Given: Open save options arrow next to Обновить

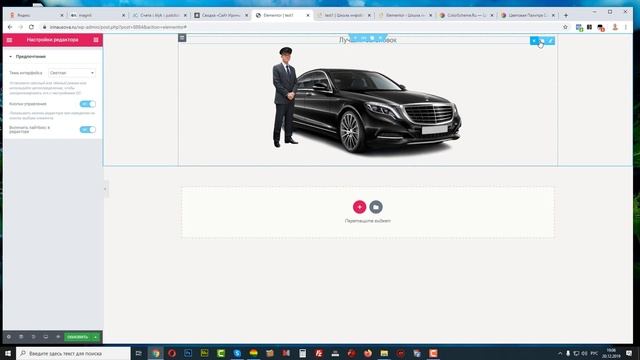Looking at the screenshot, I should coord(96,337).
